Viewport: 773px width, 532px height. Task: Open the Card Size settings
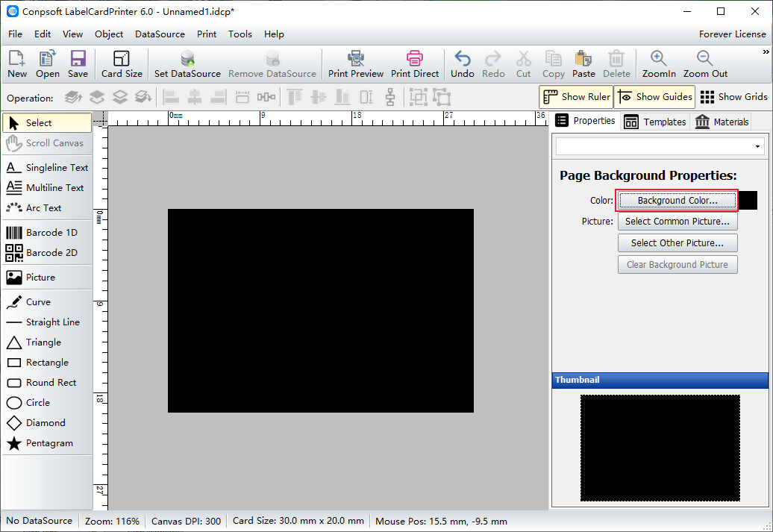point(122,64)
